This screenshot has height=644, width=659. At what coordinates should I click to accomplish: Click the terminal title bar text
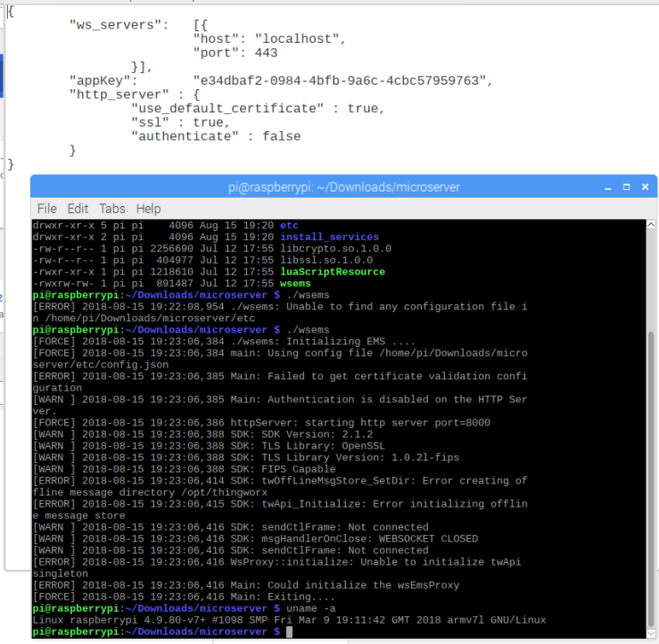(344, 187)
